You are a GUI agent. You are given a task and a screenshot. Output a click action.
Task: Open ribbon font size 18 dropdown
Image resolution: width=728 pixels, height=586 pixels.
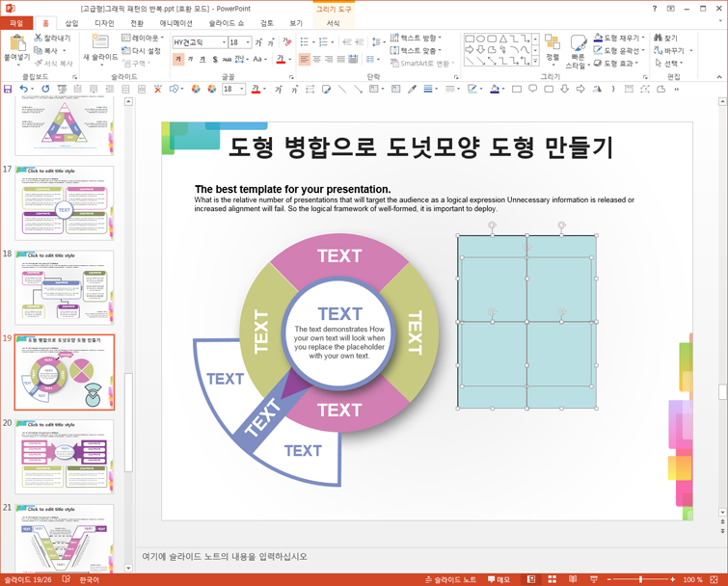(x=249, y=42)
